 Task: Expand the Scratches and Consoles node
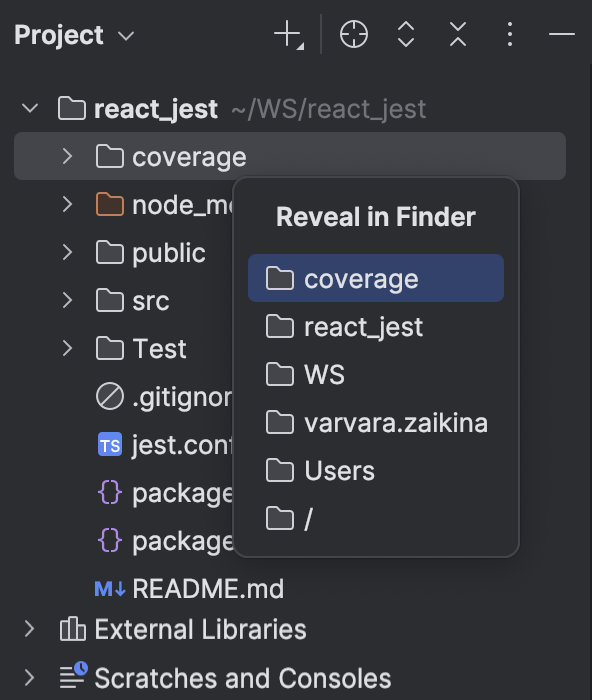click(29, 678)
